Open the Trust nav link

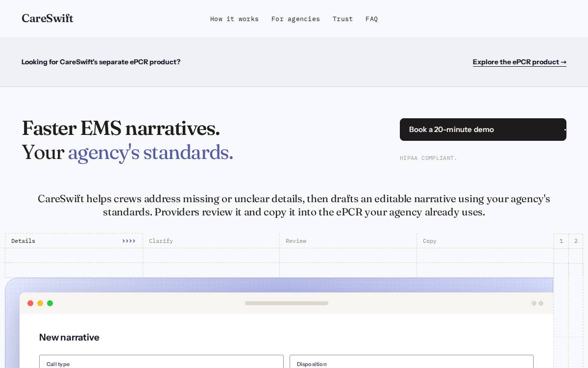343,19
